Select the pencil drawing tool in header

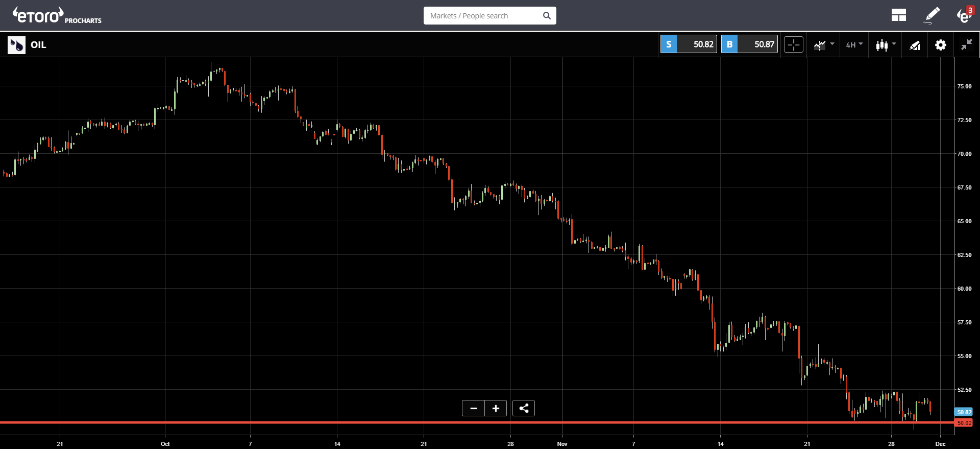click(x=932, y=15)
